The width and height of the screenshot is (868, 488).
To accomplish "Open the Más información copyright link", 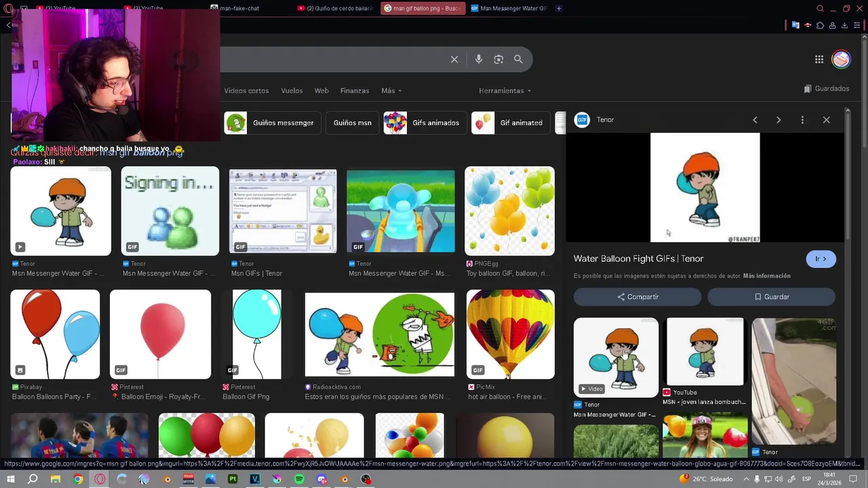I will (767, 276).
